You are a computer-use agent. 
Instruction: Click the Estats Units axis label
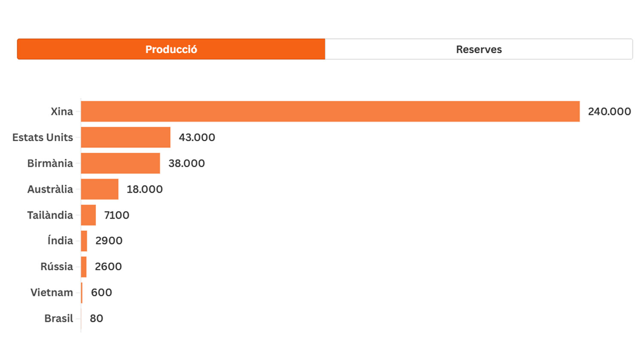[43, 137]
